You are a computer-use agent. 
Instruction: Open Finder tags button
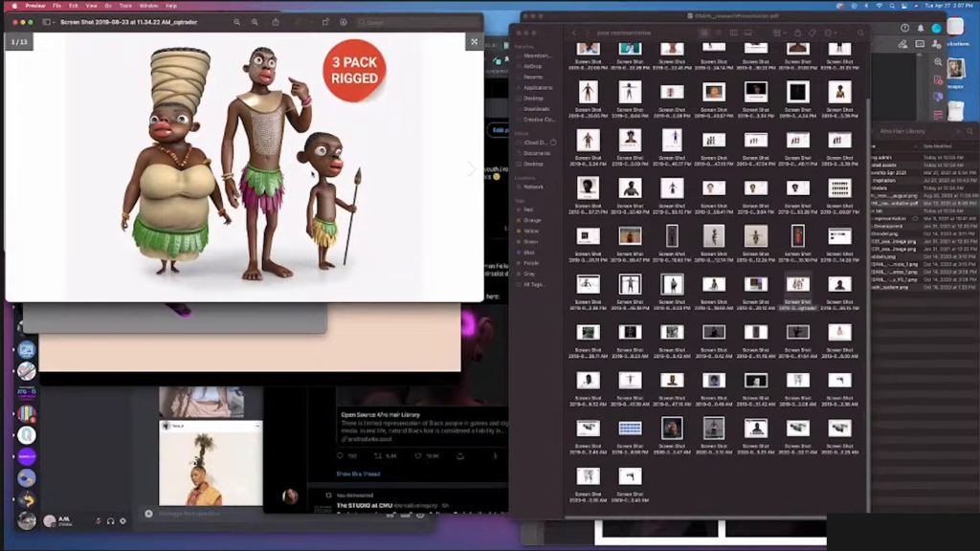(x=813, y=33)
